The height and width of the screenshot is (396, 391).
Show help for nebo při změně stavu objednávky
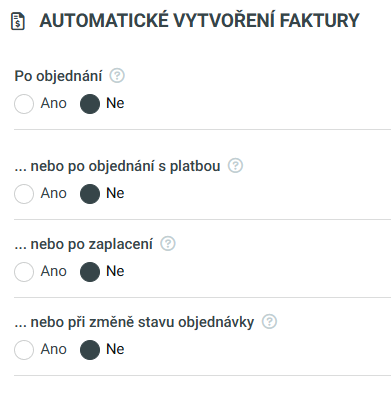pos(269,322)
